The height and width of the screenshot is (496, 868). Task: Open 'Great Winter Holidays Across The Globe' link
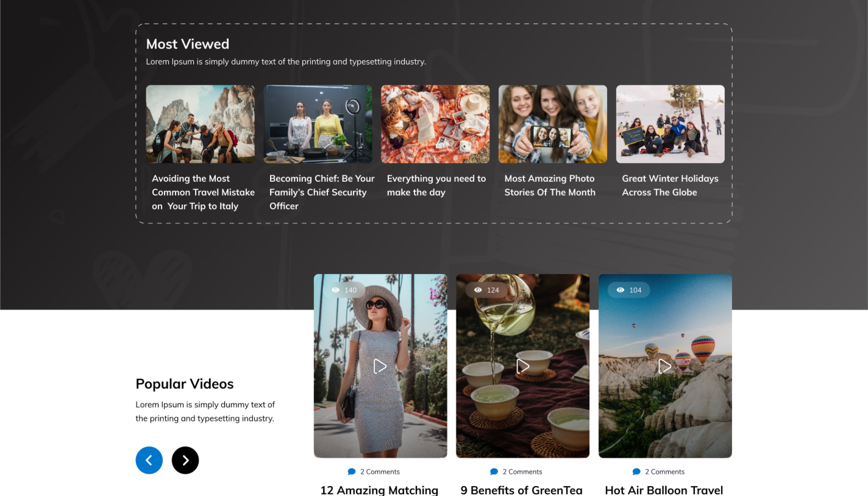[670, 185]
